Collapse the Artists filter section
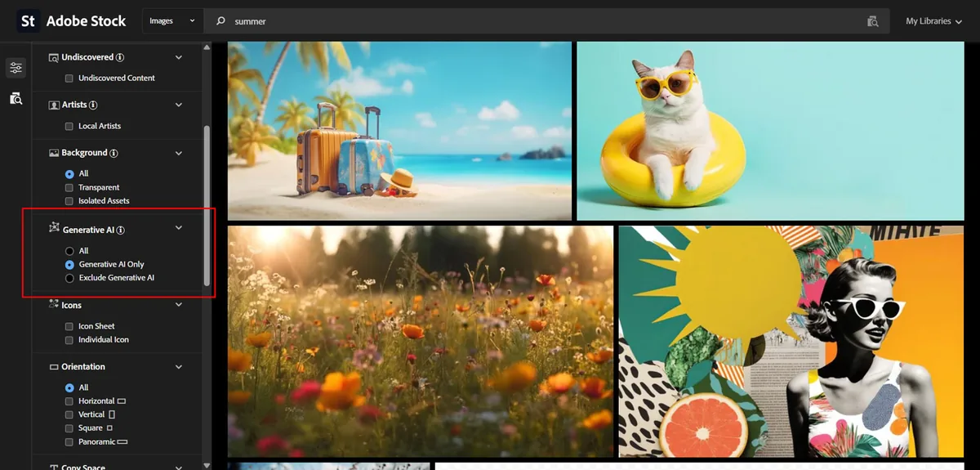 pos(179,105)
